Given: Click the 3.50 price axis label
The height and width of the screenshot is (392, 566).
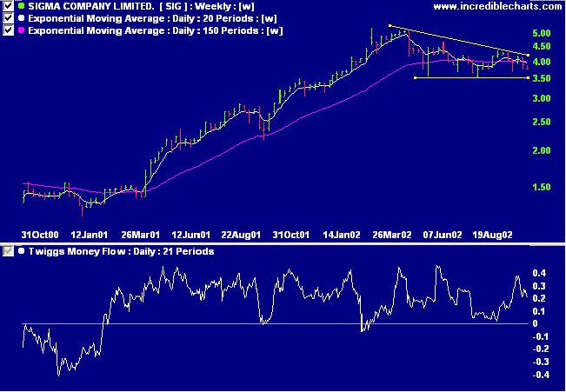Looking at the screenshot, I should pyautogui.click(x=542, y=79).
